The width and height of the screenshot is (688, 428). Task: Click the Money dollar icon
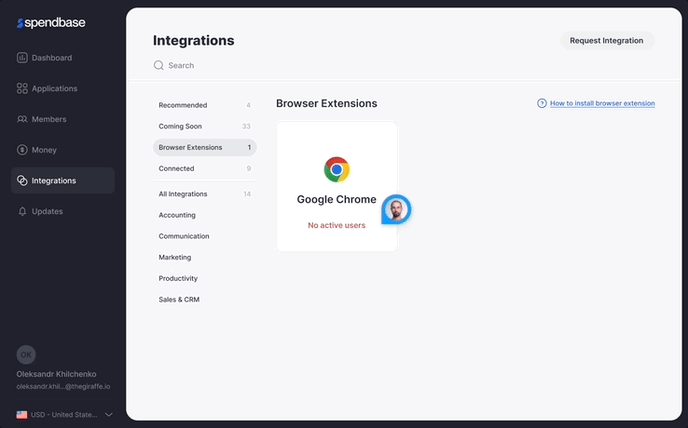(22, 150)
